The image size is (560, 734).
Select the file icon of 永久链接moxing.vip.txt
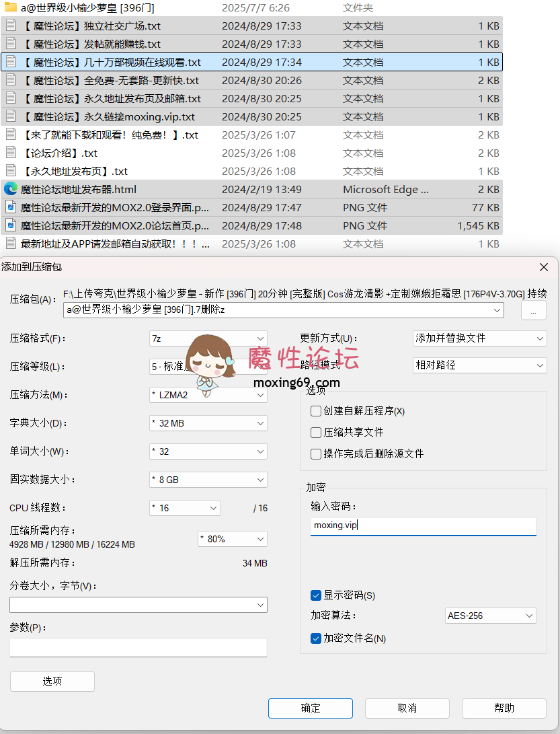tap(11, 116)
